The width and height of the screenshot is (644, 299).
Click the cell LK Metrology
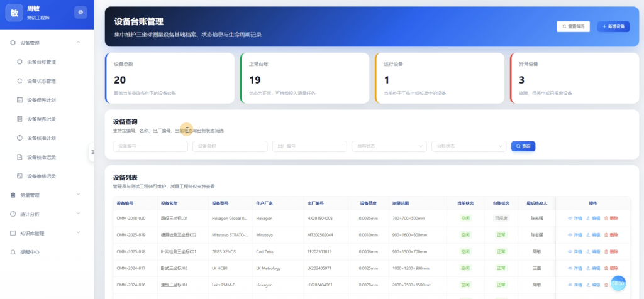(268, 268)
